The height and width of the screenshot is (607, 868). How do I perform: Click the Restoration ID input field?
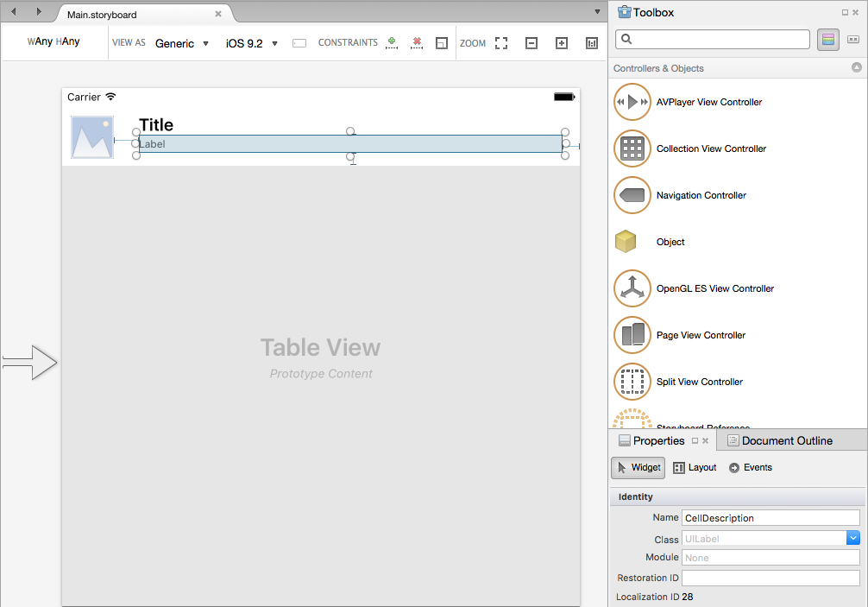771,579
